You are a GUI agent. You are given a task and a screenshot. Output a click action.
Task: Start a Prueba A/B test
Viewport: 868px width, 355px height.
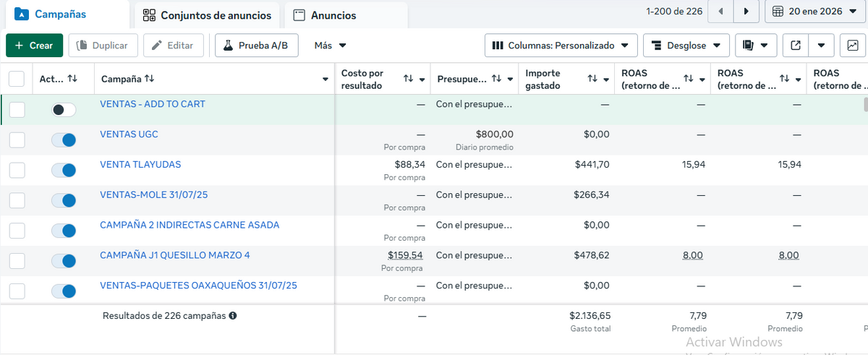point(255,46)
